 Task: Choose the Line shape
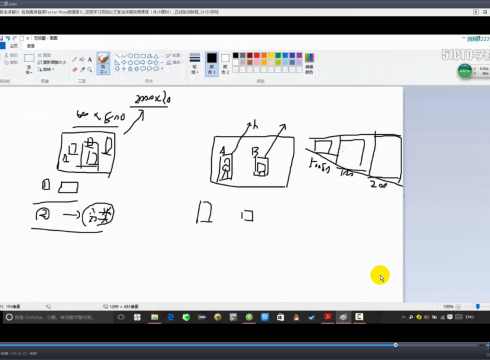coord(117,56)
